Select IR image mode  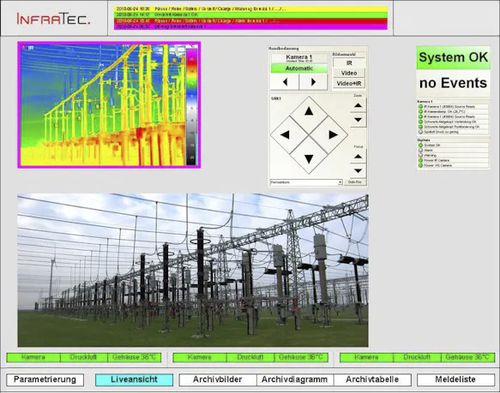[x=349, y=63]
